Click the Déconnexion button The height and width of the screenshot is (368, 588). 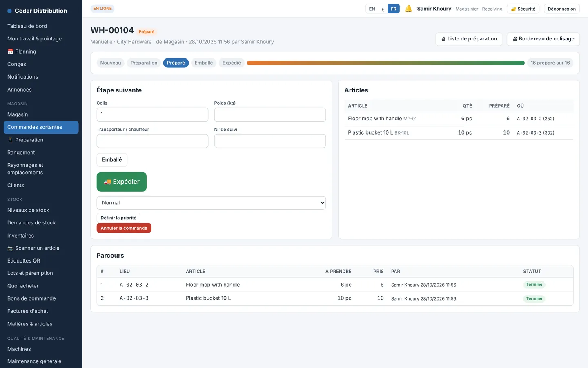pos(561,9)
